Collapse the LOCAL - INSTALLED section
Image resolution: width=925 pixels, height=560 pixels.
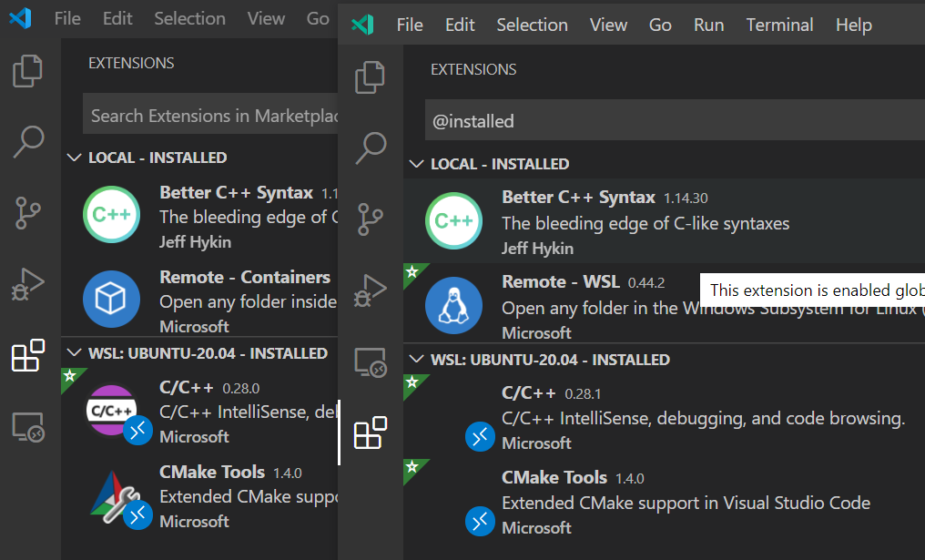(x=417, y=164)
